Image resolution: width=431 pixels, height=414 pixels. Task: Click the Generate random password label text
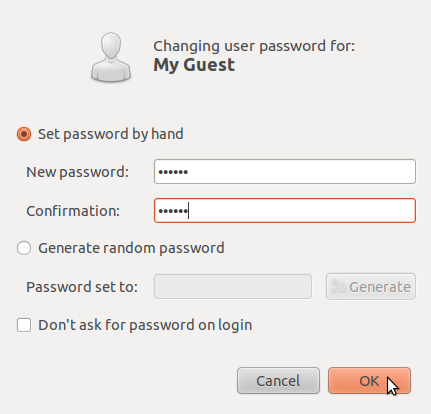[131, 248]
